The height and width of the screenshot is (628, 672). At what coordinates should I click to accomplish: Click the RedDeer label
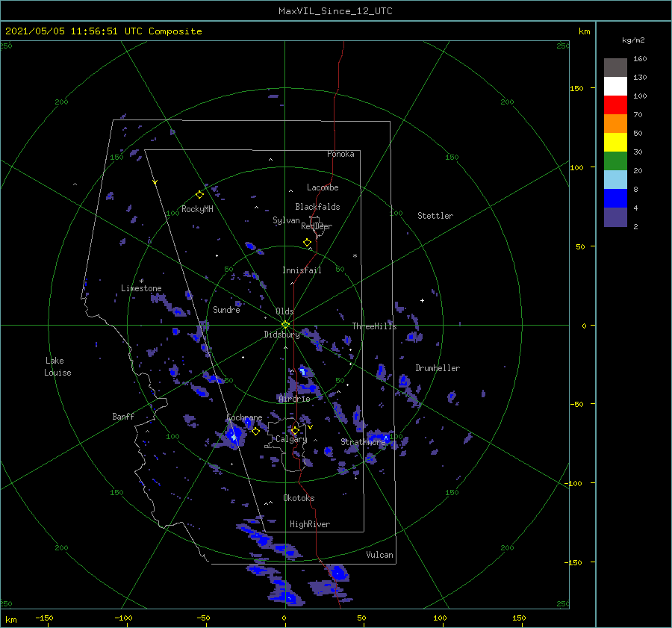[x=317, y=226]
